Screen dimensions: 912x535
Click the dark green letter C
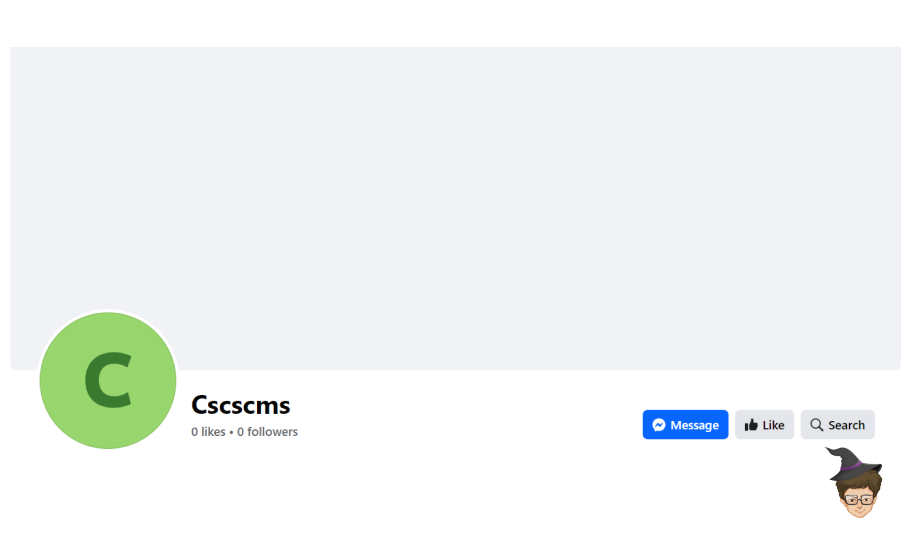(x=109, y=380)
